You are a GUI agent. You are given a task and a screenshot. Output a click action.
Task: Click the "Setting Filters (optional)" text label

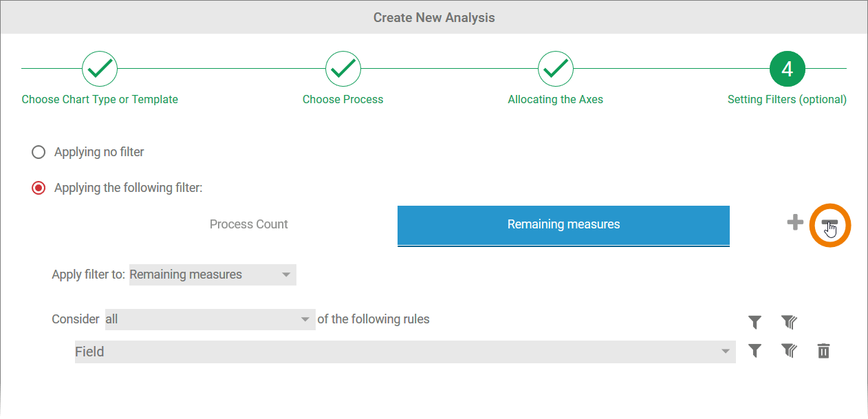click(x=787, y=99)
